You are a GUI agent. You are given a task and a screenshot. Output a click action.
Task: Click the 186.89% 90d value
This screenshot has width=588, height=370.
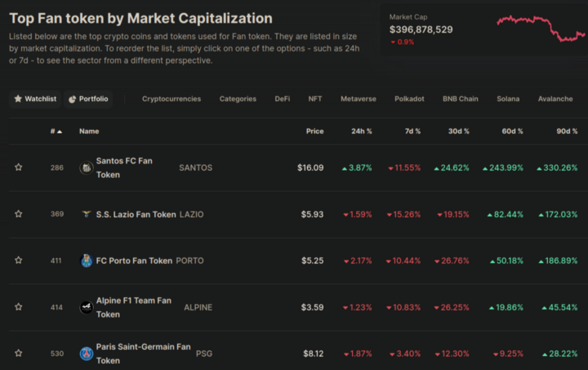click(x=558, y=261)
